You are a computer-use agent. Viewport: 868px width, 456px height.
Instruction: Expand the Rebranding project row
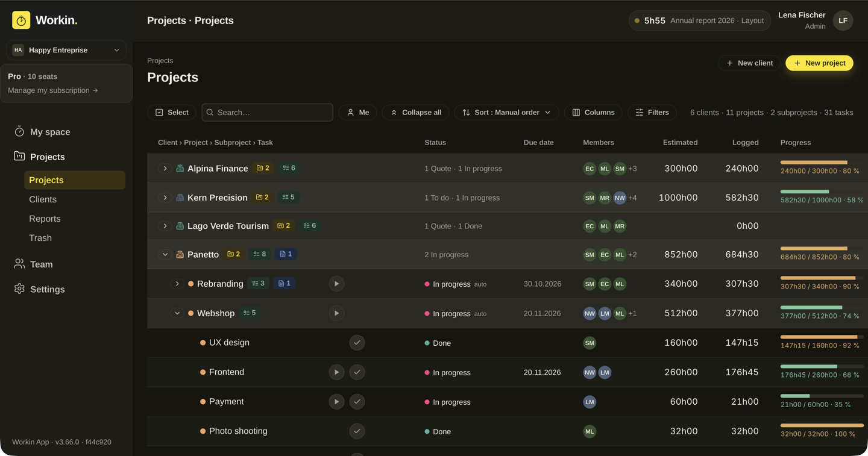(x=177, y=284)
